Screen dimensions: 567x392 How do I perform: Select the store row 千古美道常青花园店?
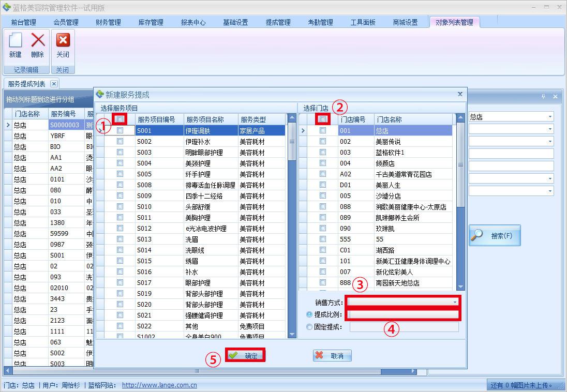(x=380, y=174)
